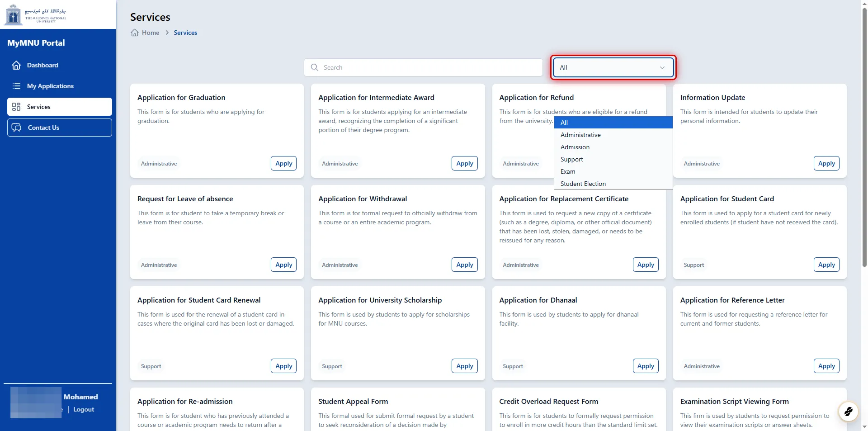Click the Contact Us chat icon
This screenshot has width=868, height=431.
coord(17,128)
